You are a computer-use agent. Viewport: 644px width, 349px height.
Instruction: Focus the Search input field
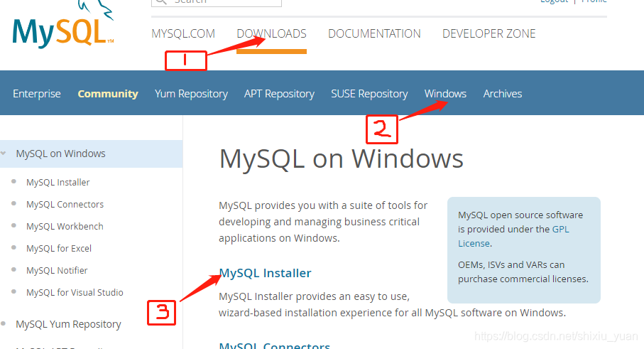(217, 2)
